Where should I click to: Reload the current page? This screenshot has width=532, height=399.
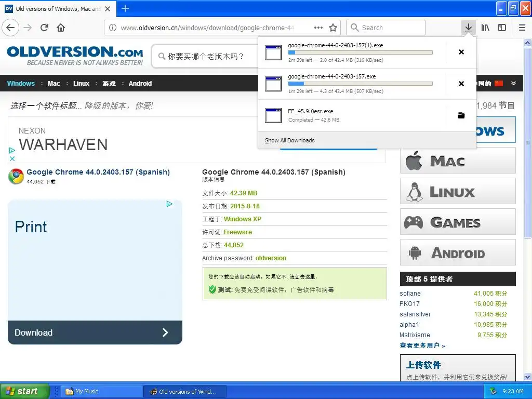(45, 28)
